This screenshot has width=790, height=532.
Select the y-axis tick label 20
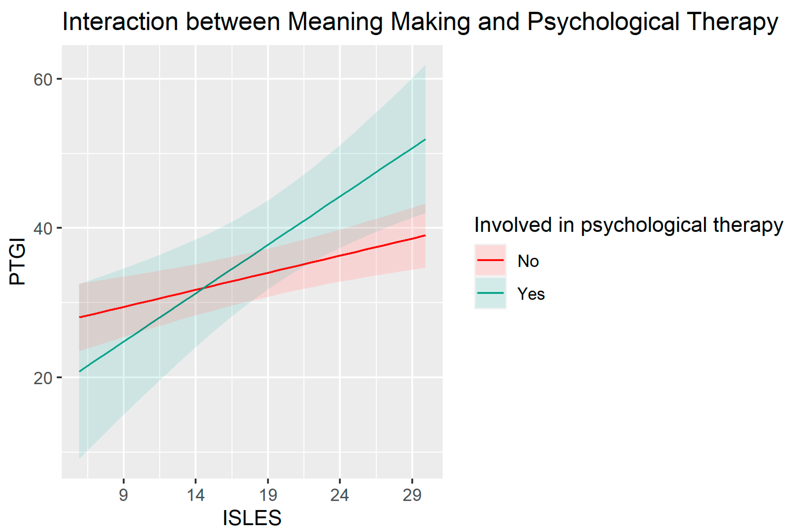[x=43, y=378]
